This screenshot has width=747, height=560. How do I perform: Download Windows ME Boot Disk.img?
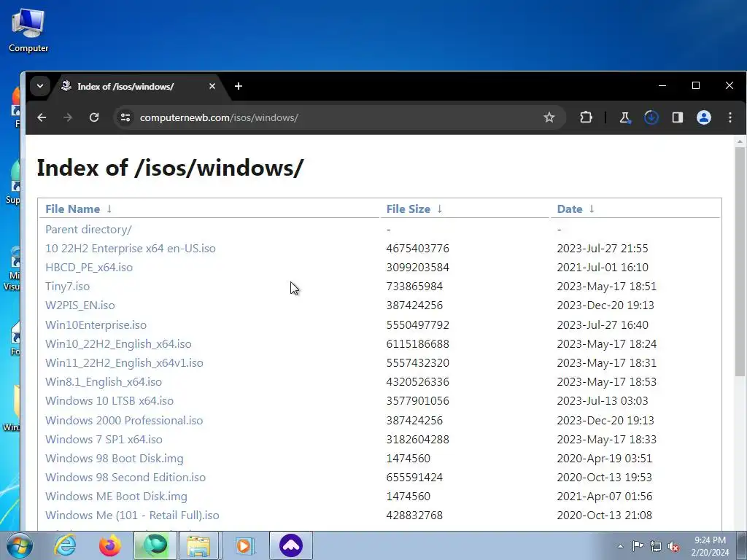point(116,496)
